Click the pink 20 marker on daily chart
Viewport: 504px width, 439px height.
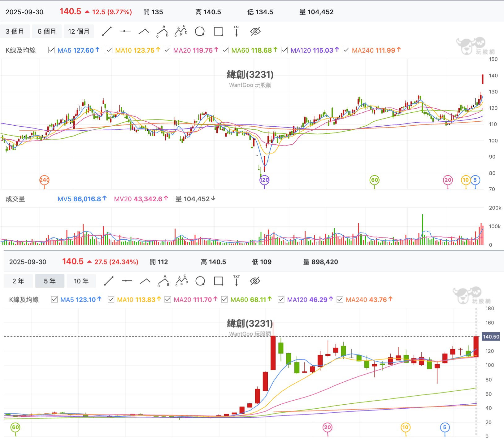coord(448,180)
